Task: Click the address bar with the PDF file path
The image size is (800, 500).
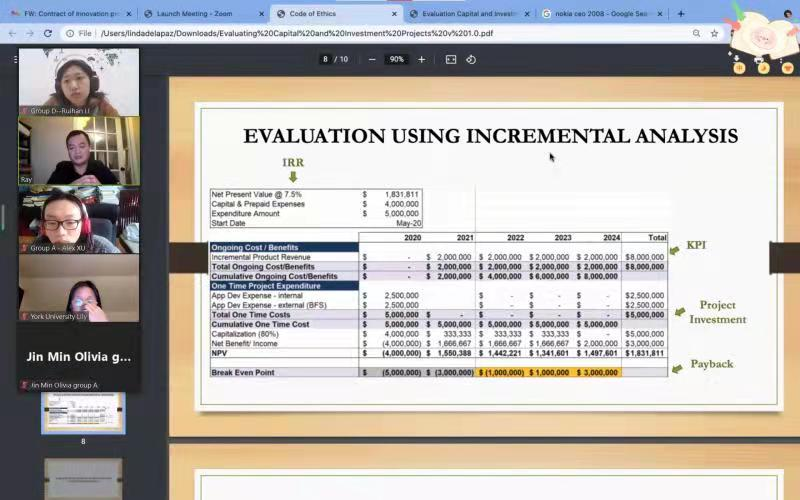Action: [296, 33]
